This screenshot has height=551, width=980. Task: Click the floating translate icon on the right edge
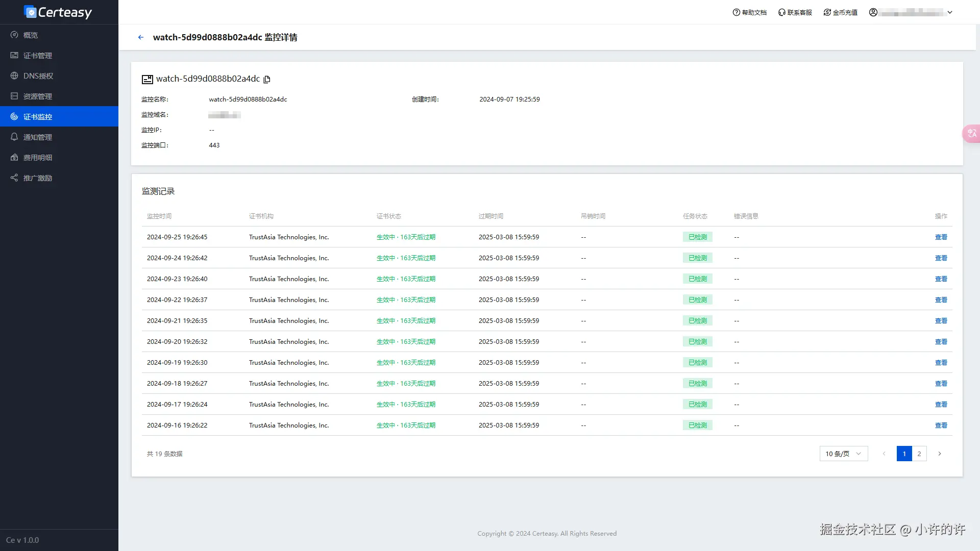[971, 133]
